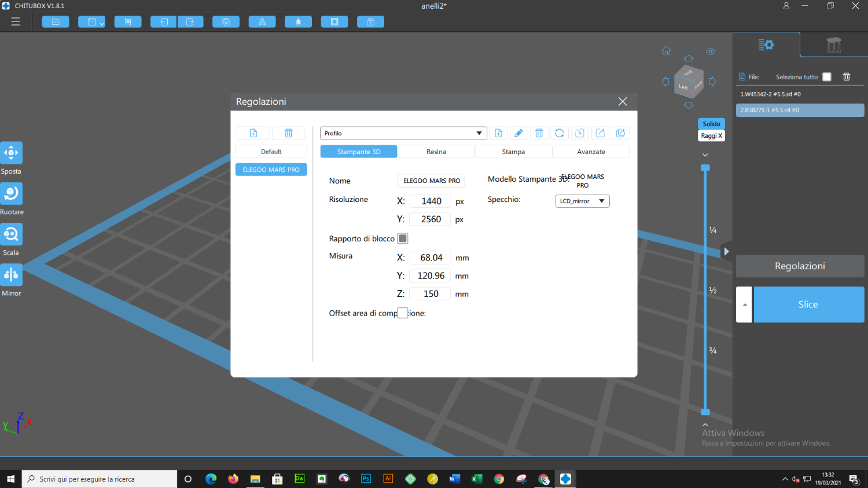Open Google Chrome from the taskbar
Viewport: 868px width, 488px height.
coord(499,479)
